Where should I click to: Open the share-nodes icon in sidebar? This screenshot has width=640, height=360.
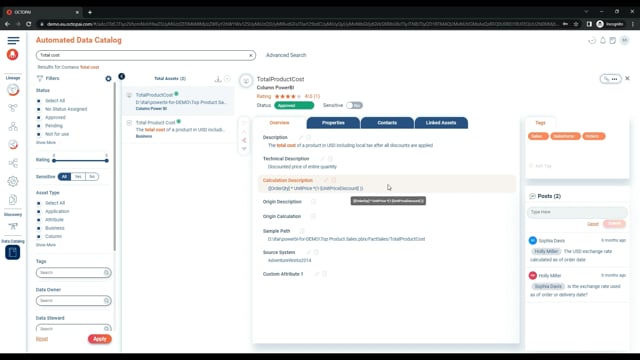click(13, 163)
